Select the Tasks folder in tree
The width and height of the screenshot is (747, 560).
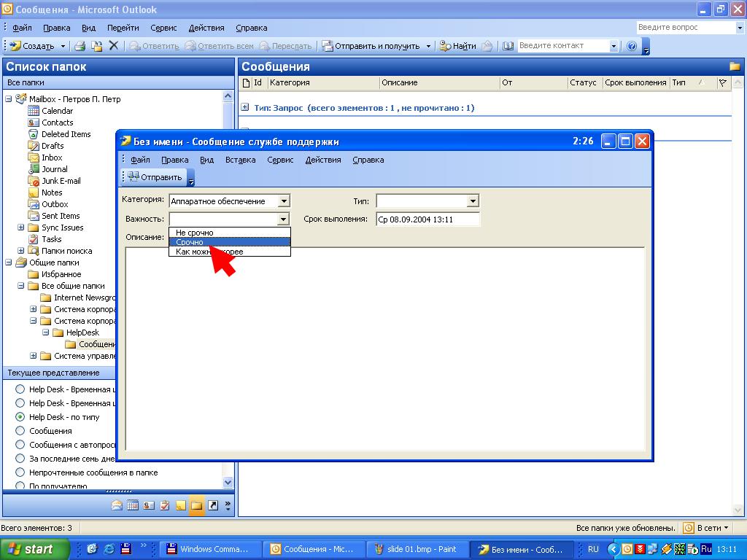point(52,239)
